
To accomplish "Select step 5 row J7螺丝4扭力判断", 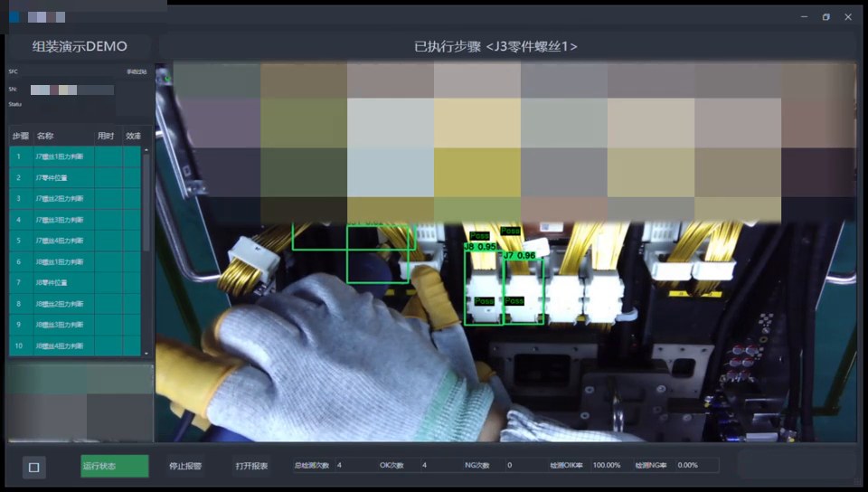I will [75, 241].
